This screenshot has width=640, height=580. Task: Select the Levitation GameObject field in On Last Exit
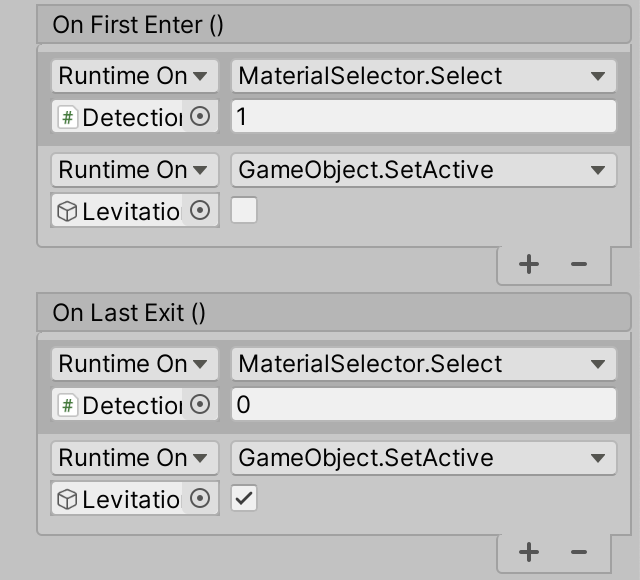coord(120,499)
